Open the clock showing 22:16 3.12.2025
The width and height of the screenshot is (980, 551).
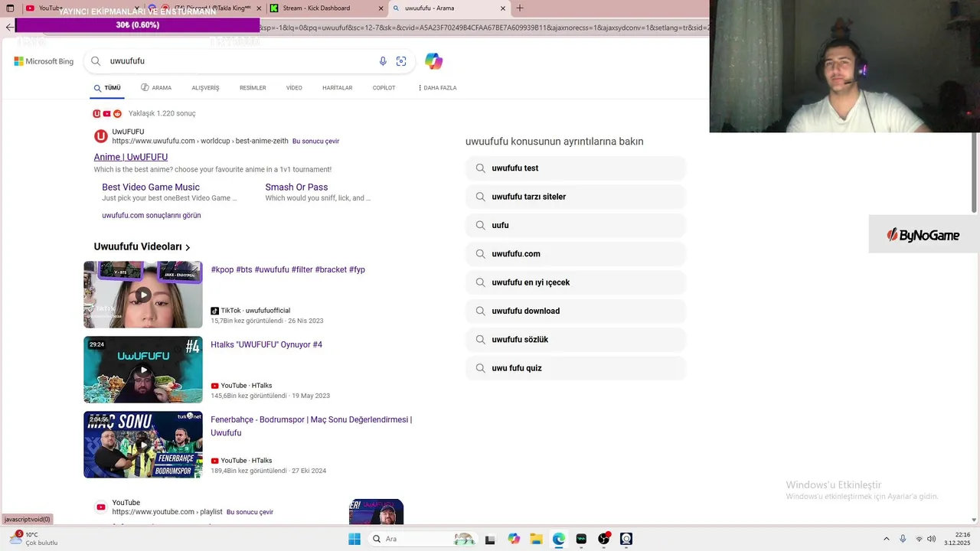(957, 539)
